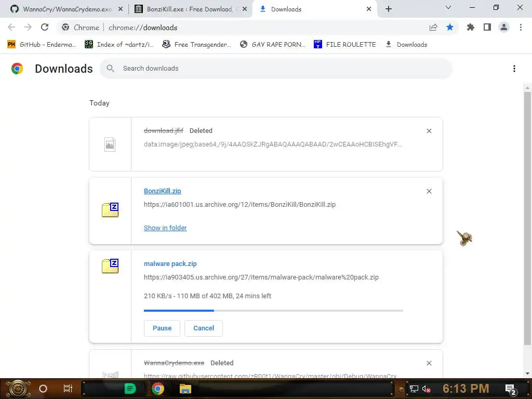
Task: Go back using the browser back arrow
Action: click(x=11, y=27)
